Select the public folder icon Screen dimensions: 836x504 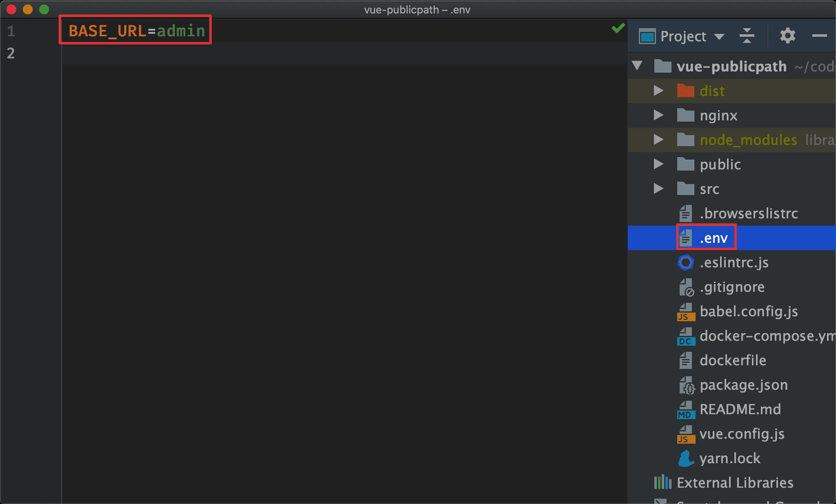click(685, 164)
